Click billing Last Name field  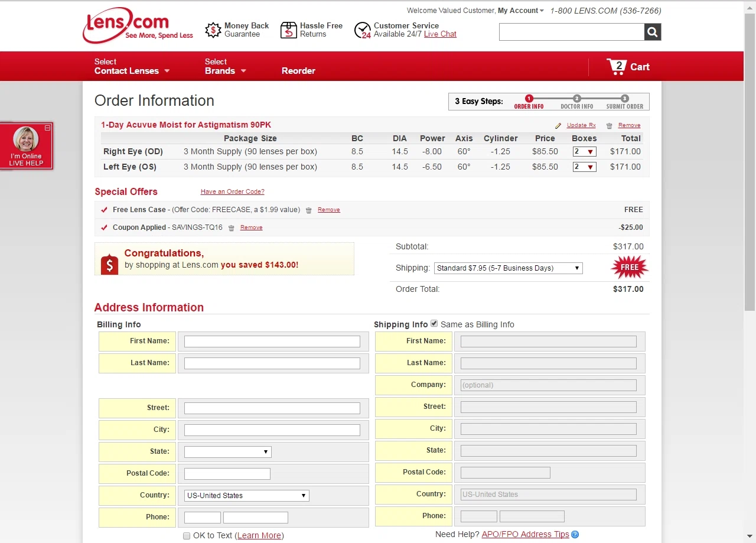click(x=272, y=363)
